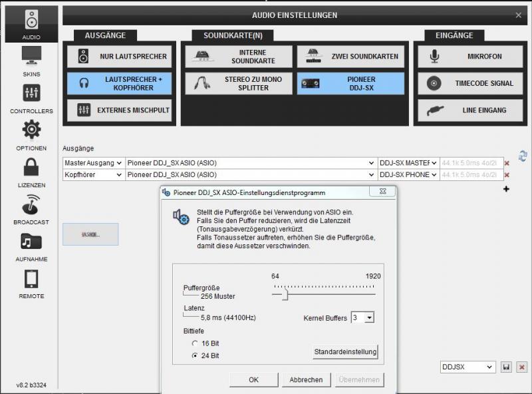The height and width of the screenshot is (394, 532).
Task: Select Externes Mischpult output option
Action: click(x=119, y=110)
